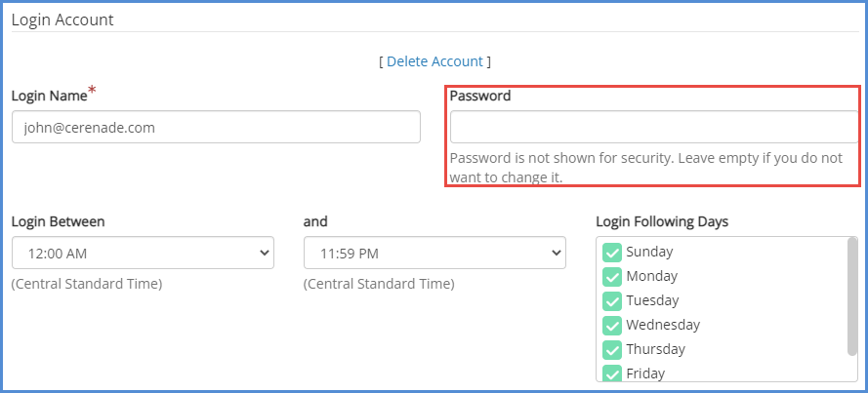
Task: Click the Delete Account link
Action: point(434,61)
